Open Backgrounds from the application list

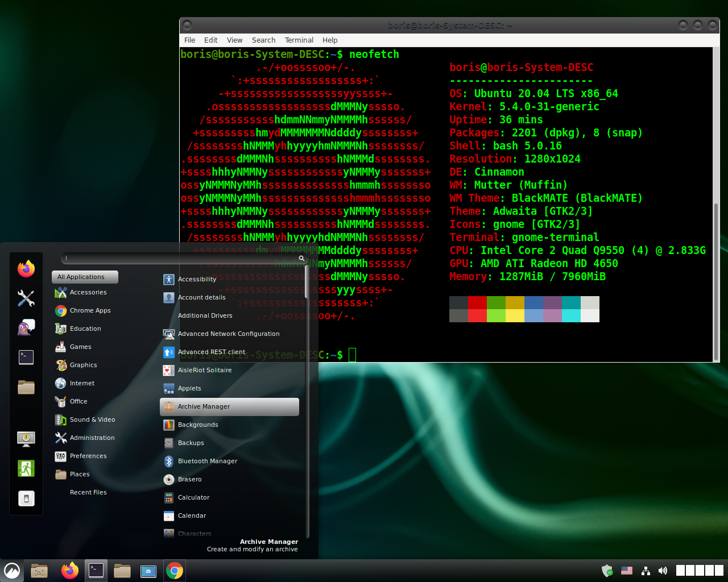click(x=230, y=425)
